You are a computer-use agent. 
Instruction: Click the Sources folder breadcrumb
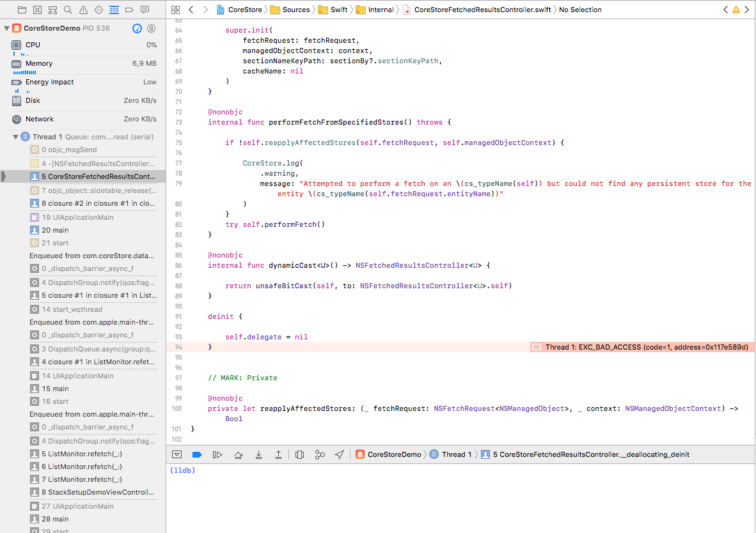(290, 10)
